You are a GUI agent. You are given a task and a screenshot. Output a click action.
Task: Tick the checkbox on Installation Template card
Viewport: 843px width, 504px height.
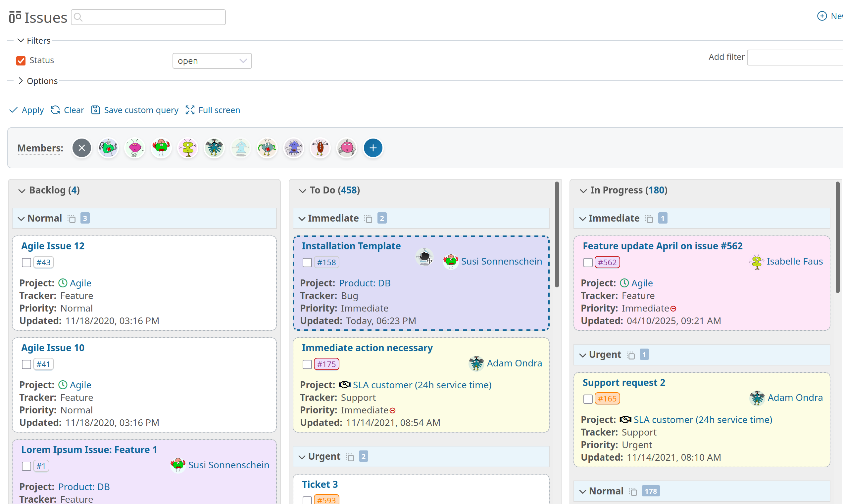click(x=307, y=262)
